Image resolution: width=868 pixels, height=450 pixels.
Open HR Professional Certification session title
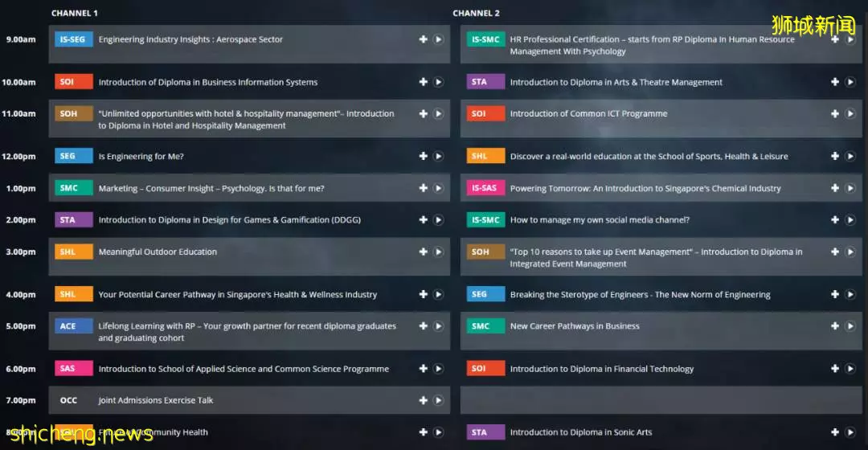coord(652,45)
